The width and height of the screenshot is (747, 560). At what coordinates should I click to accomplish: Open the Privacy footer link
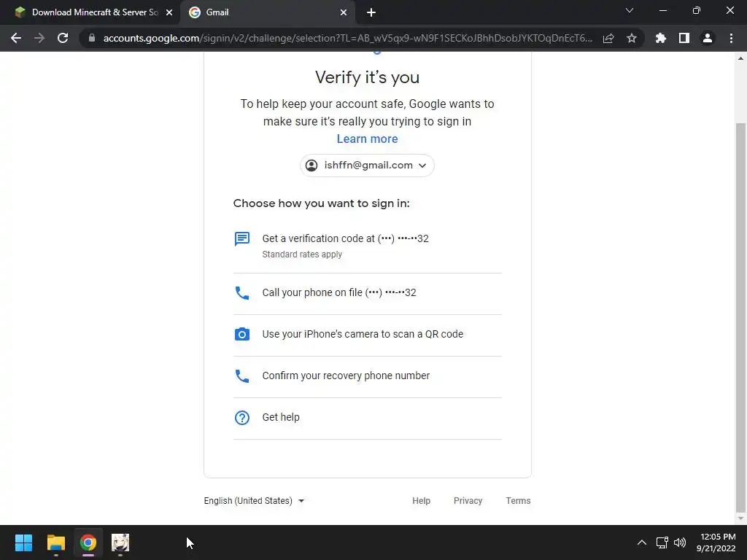tap(468, 501)
